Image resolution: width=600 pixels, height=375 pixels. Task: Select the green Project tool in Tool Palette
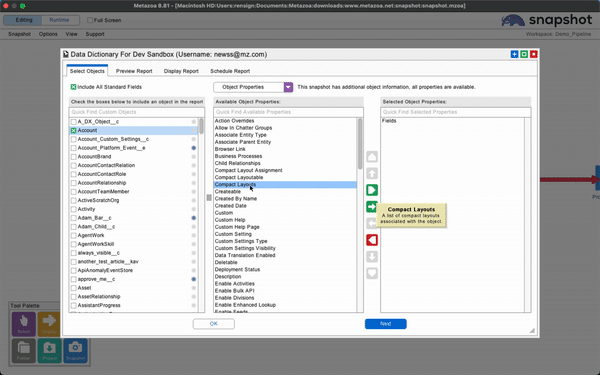tap(49, 351)
